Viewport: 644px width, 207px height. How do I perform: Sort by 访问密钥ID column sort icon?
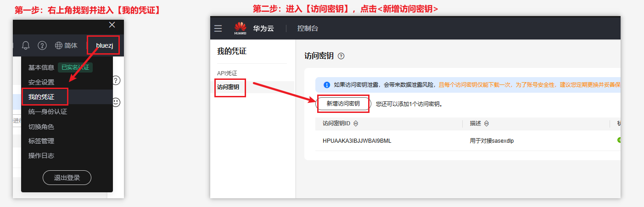pos(356,123)
